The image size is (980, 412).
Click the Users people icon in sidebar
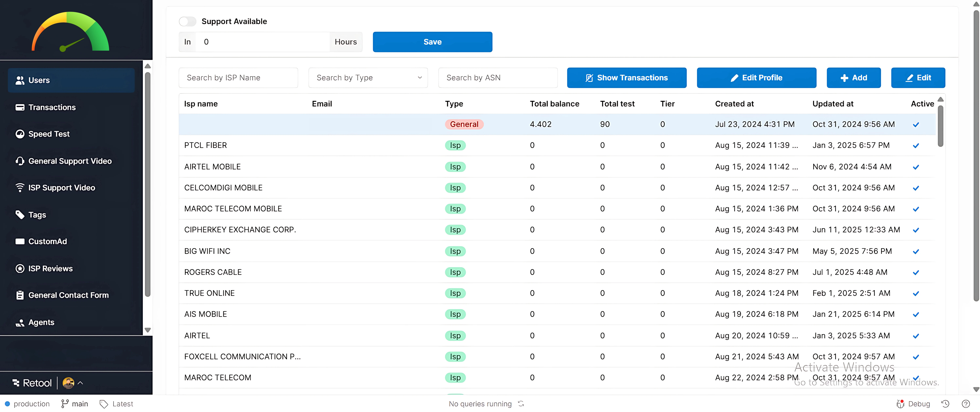20,80
